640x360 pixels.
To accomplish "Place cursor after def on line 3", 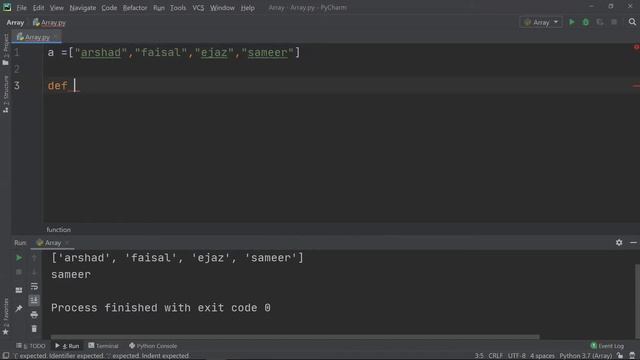I will pos(75,86).
